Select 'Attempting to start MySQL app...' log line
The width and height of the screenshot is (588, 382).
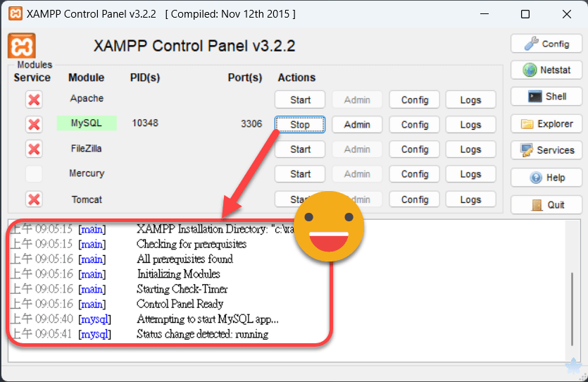207,319
